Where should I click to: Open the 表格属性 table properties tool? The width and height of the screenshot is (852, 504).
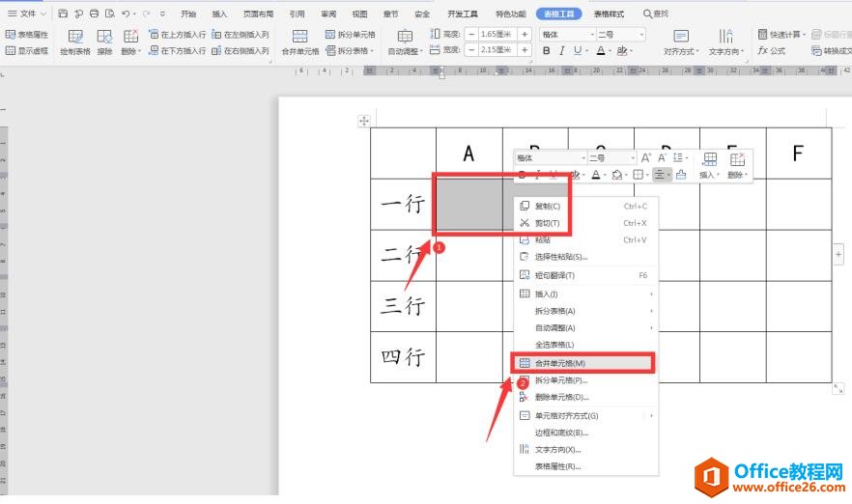[x=27, y=34]
